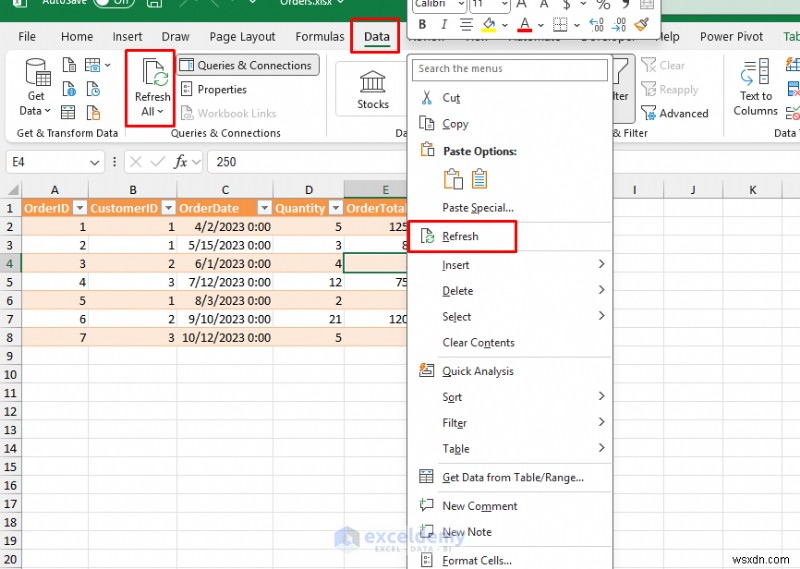Image resolution: width=800 pixels, height=569 pixels.
Task: Choose Cut from the context menu
Action: tap(510, 97)
